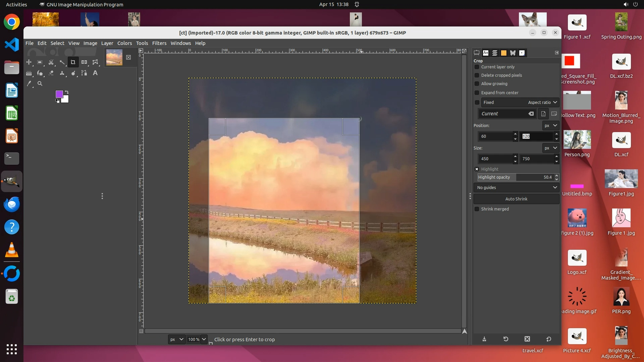Check the Allow growing checkbox
The width and height of the screenshot is (644, 362).
(x=477, y=84)
